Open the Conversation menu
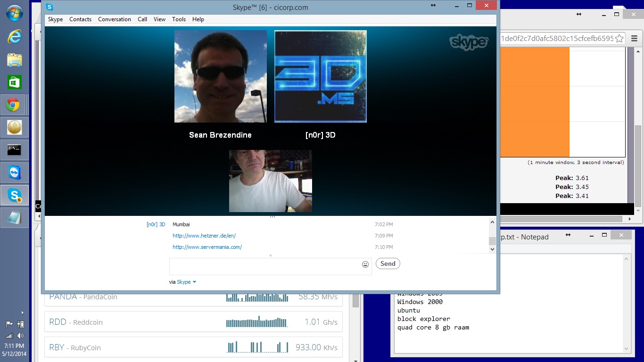Viewport: 644px width, 362px height. (x=114, y=19)
